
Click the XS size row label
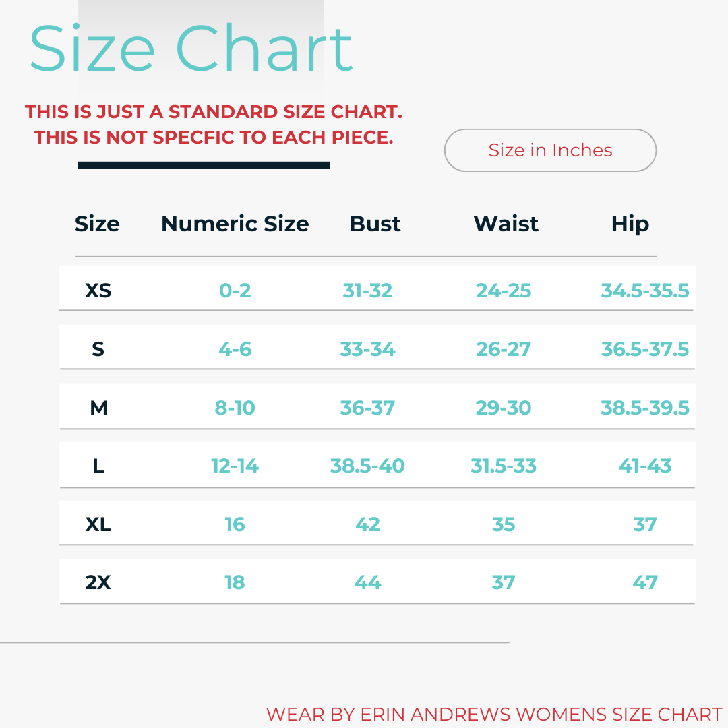pos(98,291)
